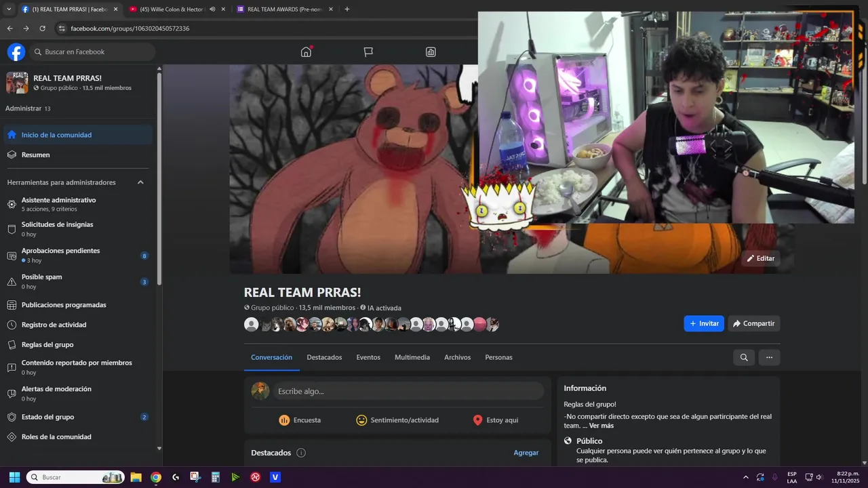Open Contenido reportado por miembros
The width and height of the screenshot is (868, 488).
click(x=78, y=367)
